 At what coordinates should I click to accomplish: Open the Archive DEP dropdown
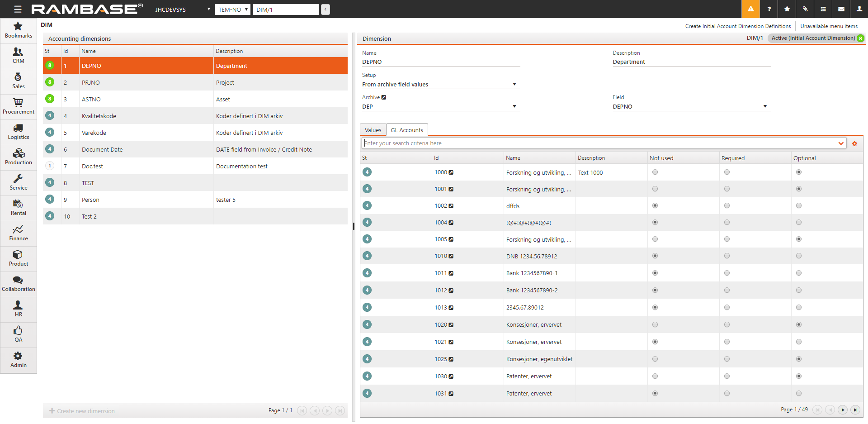tap(514, 106)
